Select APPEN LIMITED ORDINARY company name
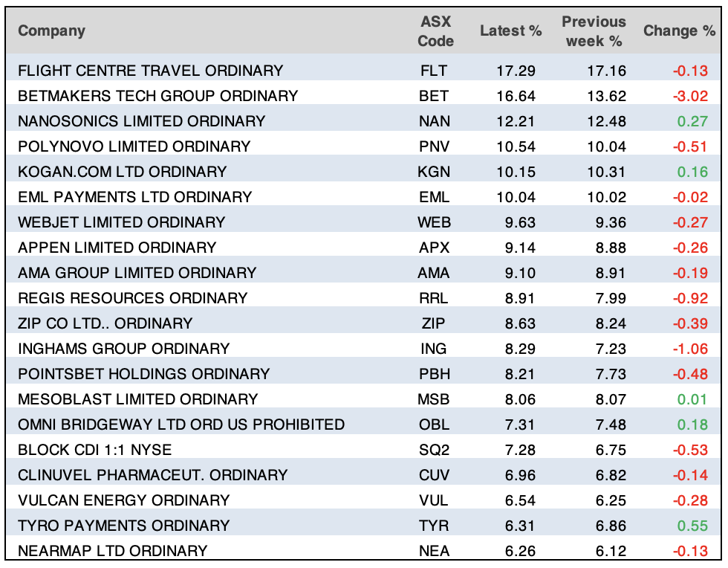The width and height of the screenshot is (728, 568). (117, 248)
